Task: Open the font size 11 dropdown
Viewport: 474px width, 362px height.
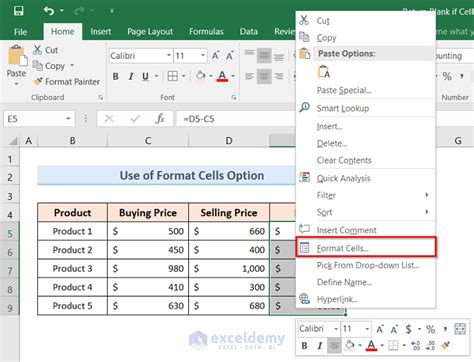Action: tap(203, 55)
